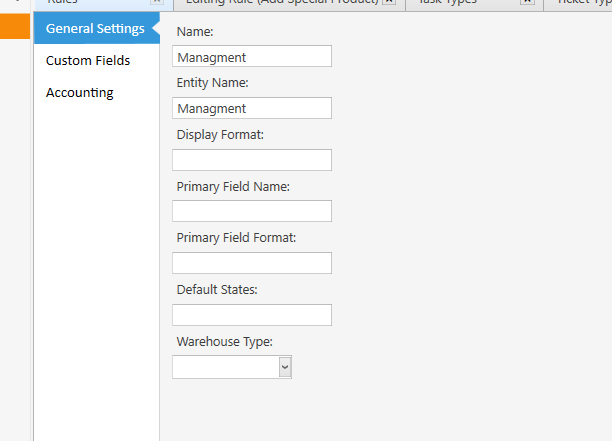This screenshot has height=441, width=612.
Task: Click the Warehouse Type dropdown arrow
Action: coord(285,367)
